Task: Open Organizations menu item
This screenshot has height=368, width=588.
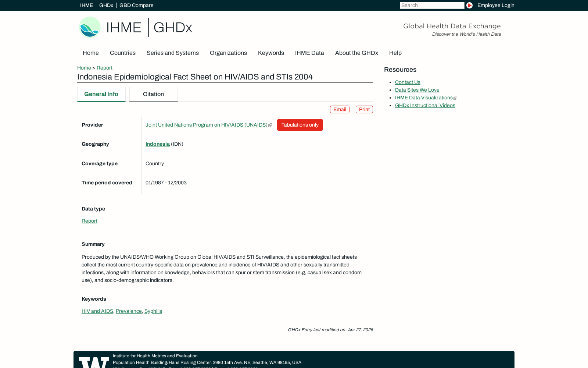Action: pyautogui.click(x=228, y=53)
